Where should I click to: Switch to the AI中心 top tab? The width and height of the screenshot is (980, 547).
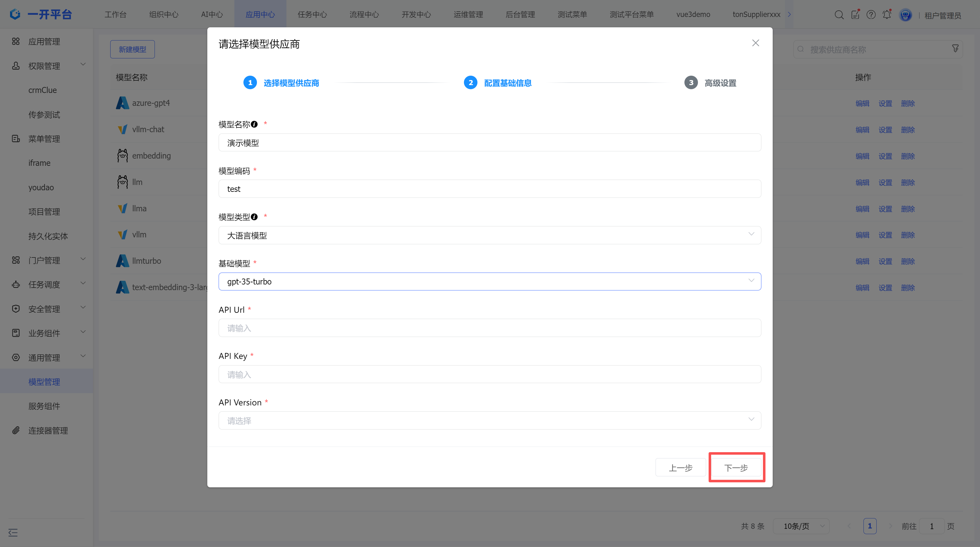212,14
